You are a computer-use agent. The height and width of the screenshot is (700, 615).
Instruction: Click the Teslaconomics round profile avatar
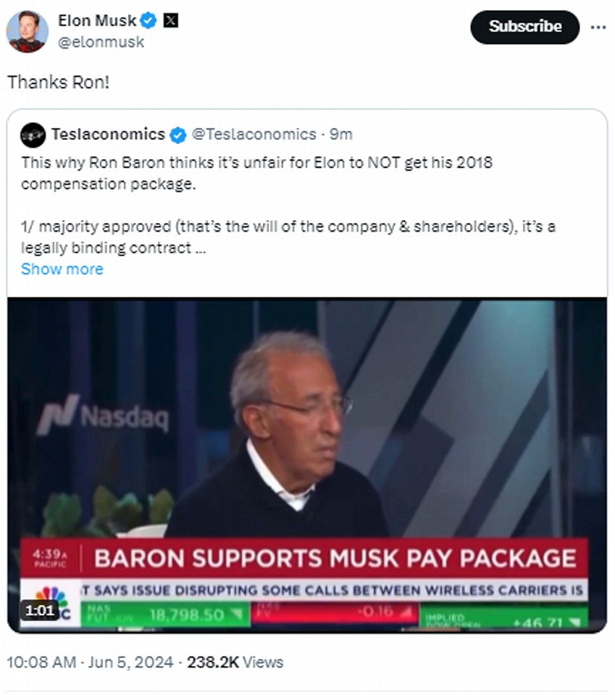[33, 135]
